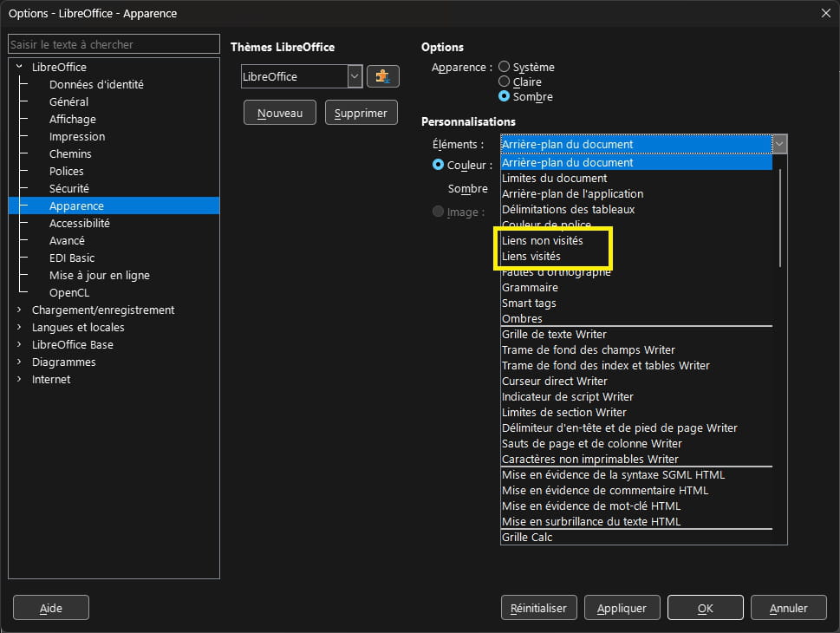Viewport: 840px width, 633px height.
Task: Choose Sauts de page et de colonne Writer
Action: pyautogui.click(x=636, y=443)
